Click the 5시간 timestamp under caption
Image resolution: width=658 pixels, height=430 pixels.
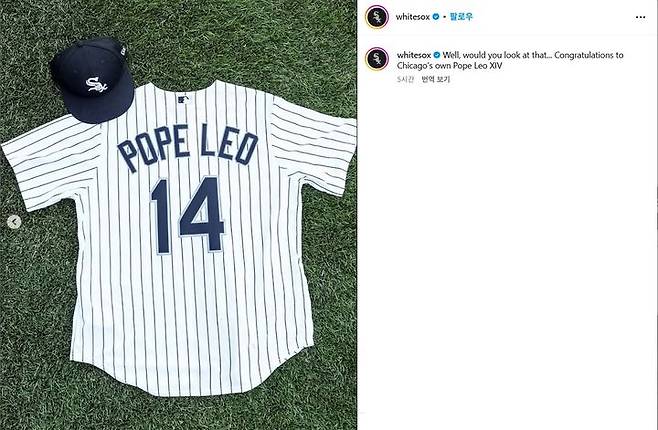point(405,79)
